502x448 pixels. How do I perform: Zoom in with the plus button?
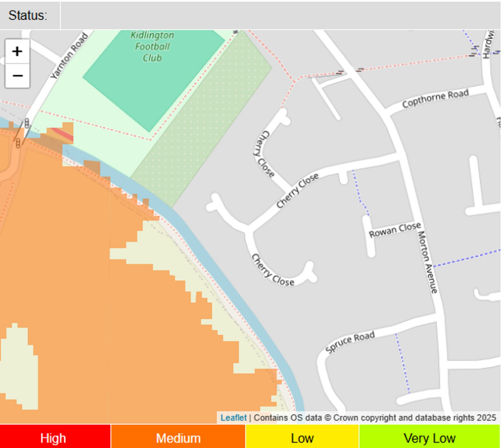click(x=17, y=51)
